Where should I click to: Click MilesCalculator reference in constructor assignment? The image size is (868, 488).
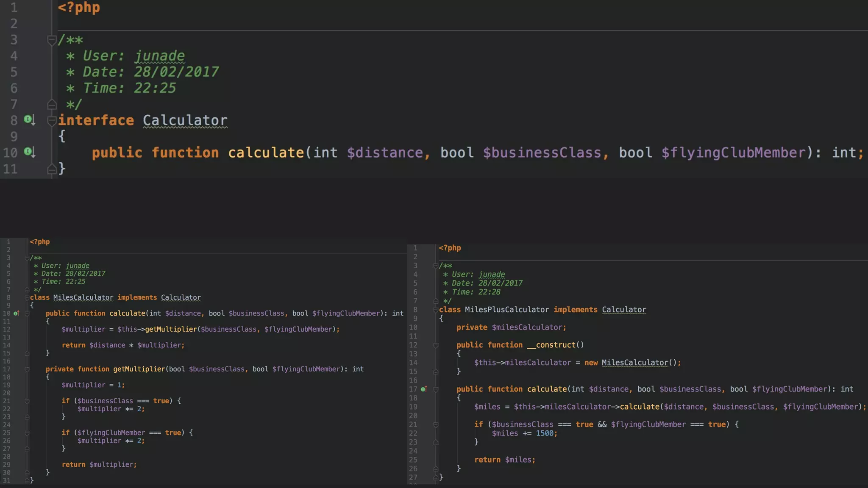click(634, 363)
